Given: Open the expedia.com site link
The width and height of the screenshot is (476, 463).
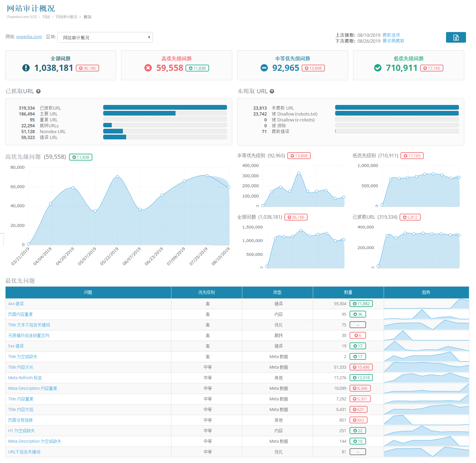Looking at the screenshot, I should [29, 37].
